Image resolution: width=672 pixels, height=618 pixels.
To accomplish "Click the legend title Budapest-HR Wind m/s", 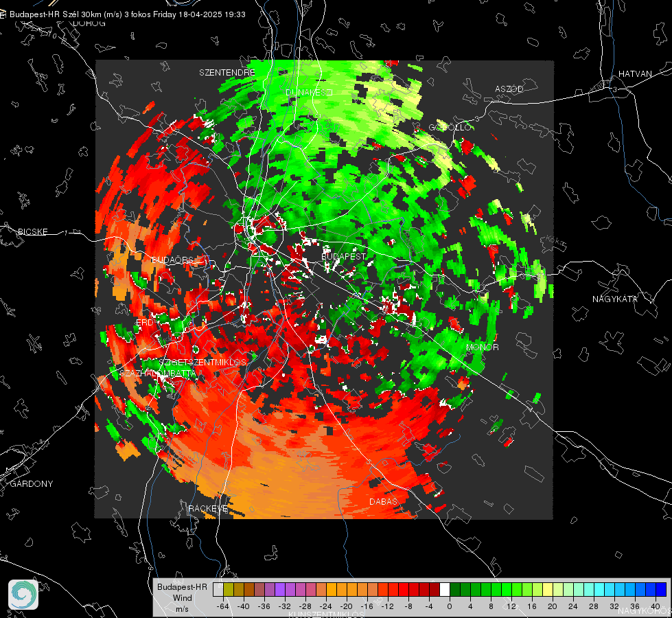I will (182, 597).
